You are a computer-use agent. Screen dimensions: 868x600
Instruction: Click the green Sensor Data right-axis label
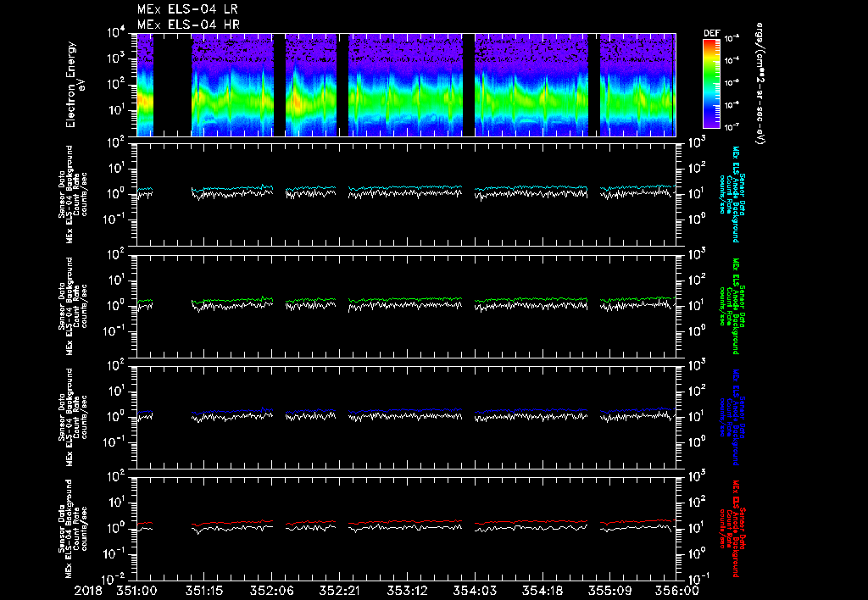click(732, 306)
